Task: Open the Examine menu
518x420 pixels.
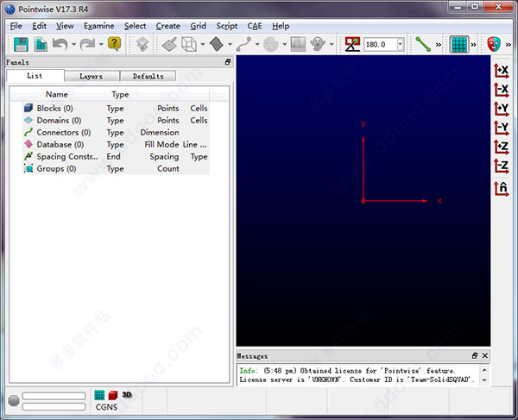Action: pos(98,26)
